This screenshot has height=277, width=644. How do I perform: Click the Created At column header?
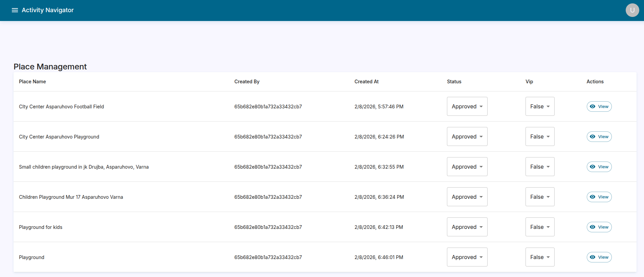(x=366, y=82)
